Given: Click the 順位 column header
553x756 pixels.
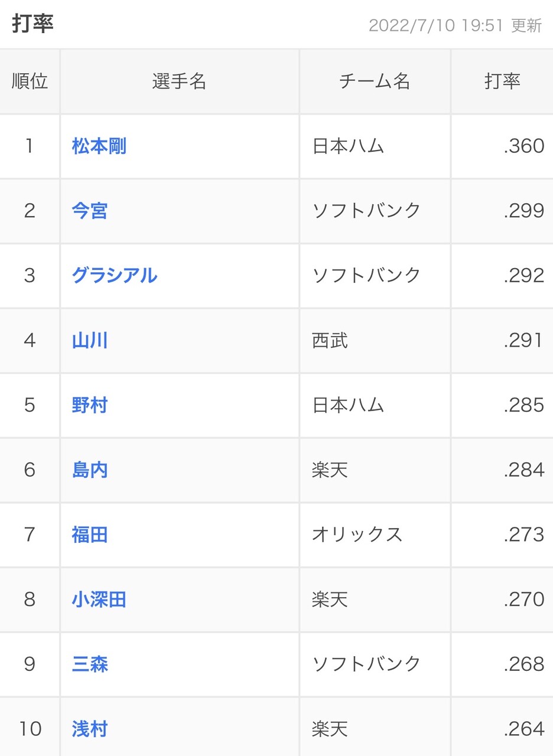Looking at the screenshot, I should tap(30, 82).
